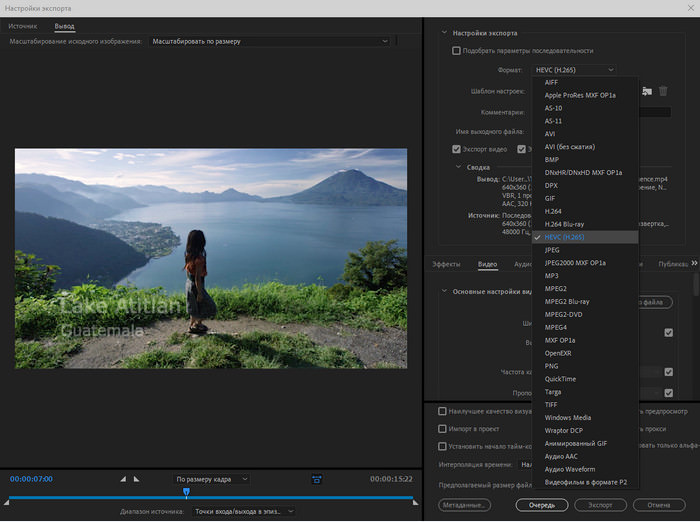The image size is (700, 522).
Task: Enable 'Импорт в проект' checkbox
Action: (442, 429)
